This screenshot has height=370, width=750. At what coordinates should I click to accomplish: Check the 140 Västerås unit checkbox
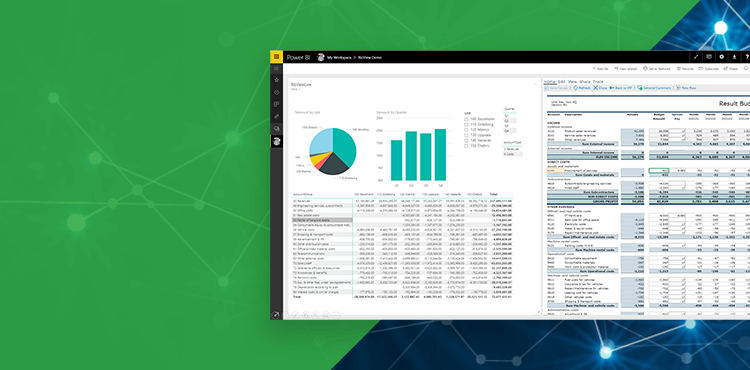coord(466,140)
